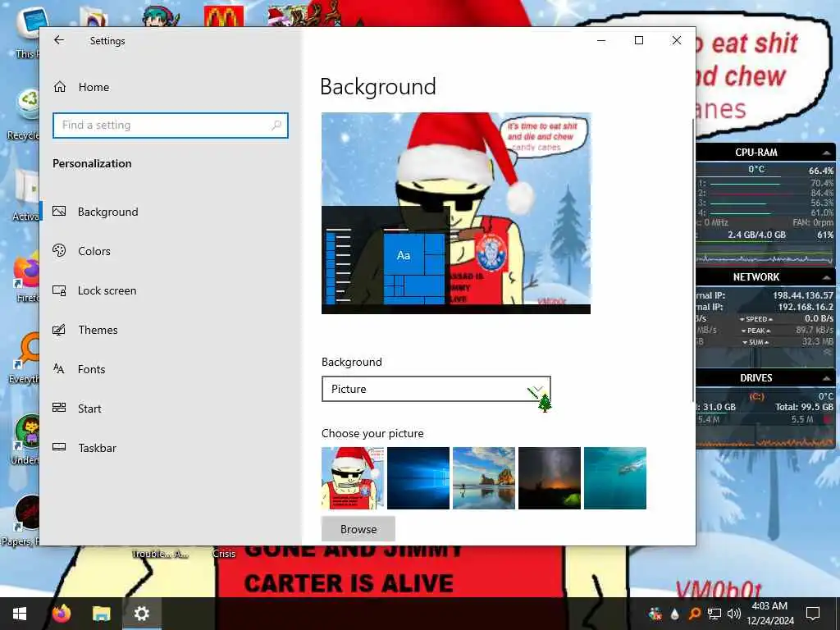Go to the Taskbar settings page
This screenshot has width=840, height=630.
tap(97, 448)
